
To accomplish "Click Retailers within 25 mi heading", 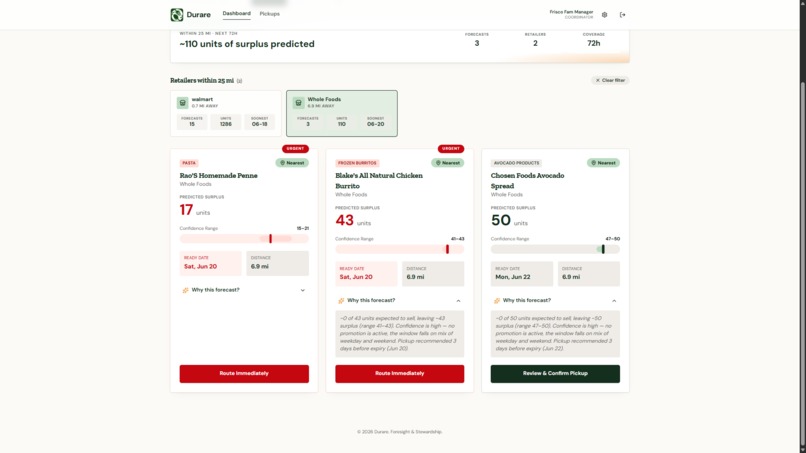I will tap(202, 81).
